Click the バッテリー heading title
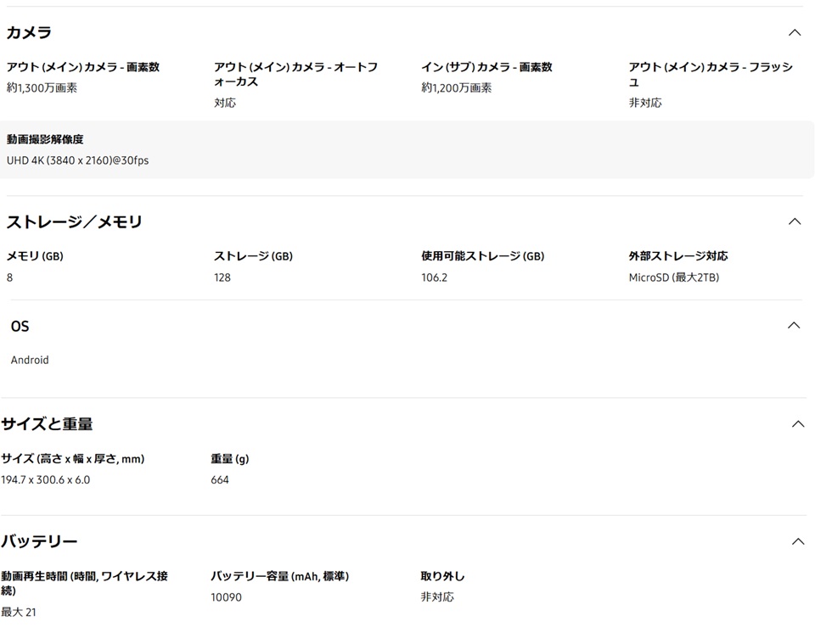The image size is (815, 644). [x=39, y=541]
